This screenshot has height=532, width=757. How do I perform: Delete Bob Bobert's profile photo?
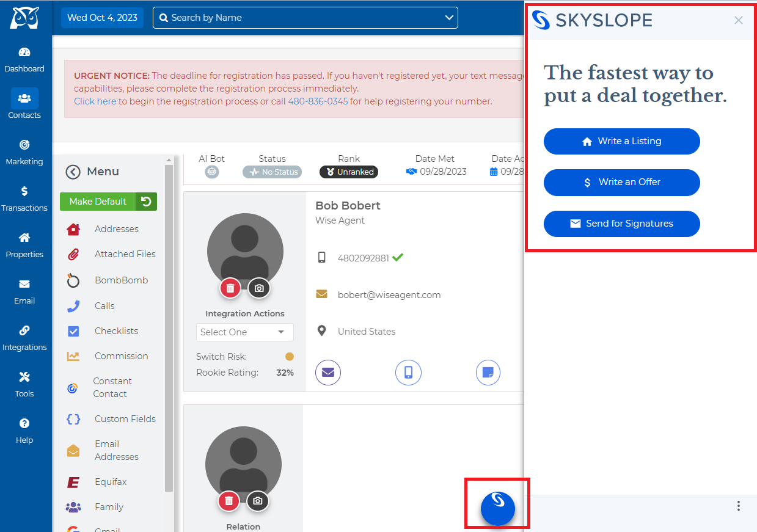click(230, 288)
